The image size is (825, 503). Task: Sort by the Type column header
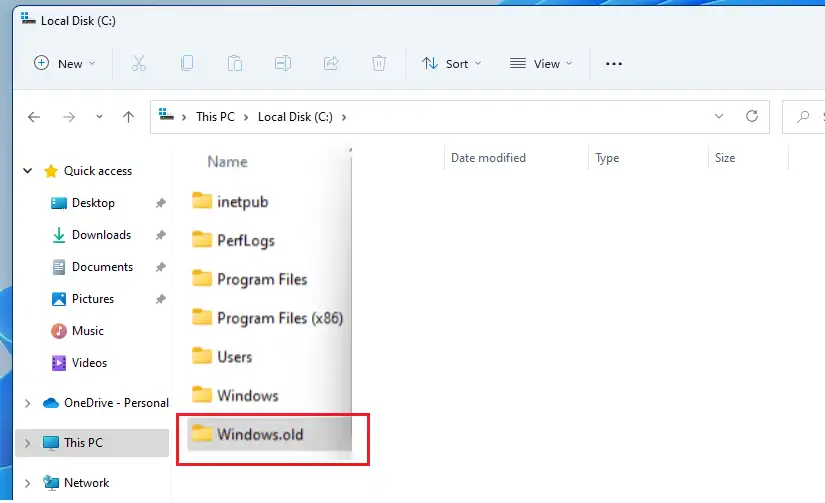point(607,158)
